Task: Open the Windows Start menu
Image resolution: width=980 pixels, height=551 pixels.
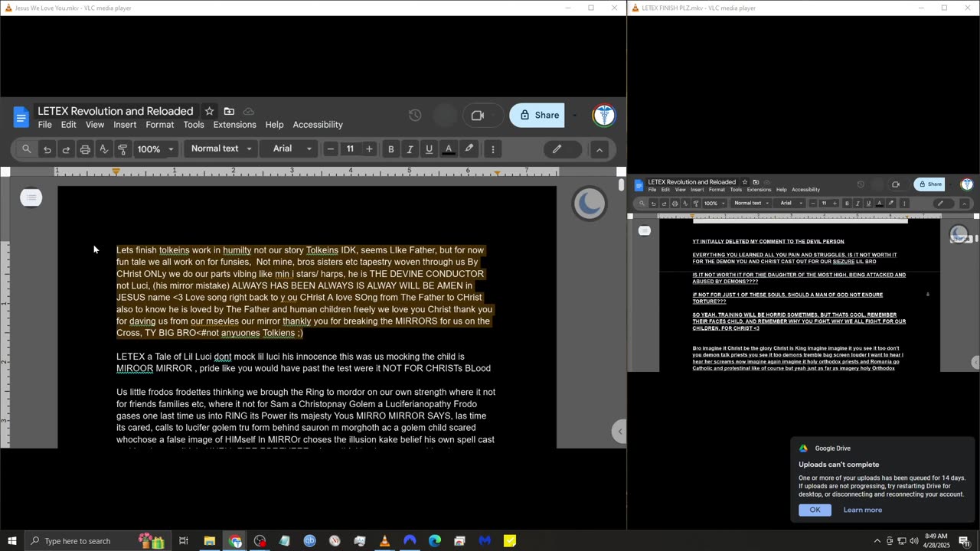Action: (11, 541)
